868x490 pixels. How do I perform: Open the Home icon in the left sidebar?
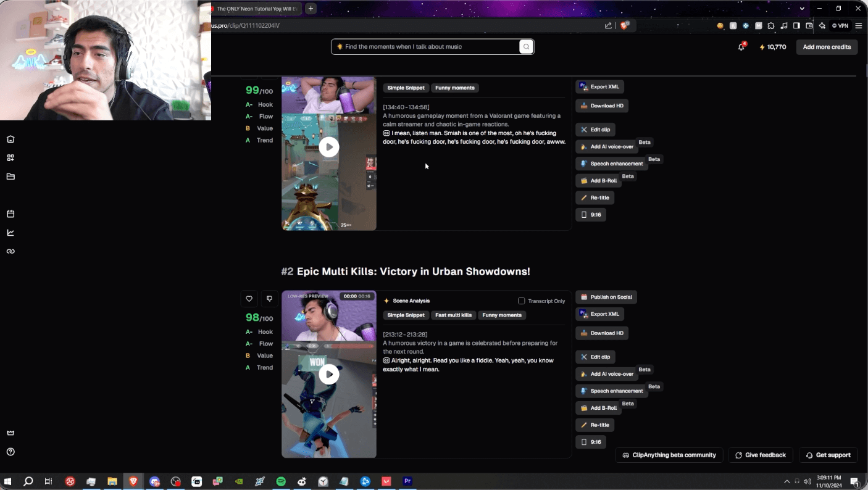[10, 139]
